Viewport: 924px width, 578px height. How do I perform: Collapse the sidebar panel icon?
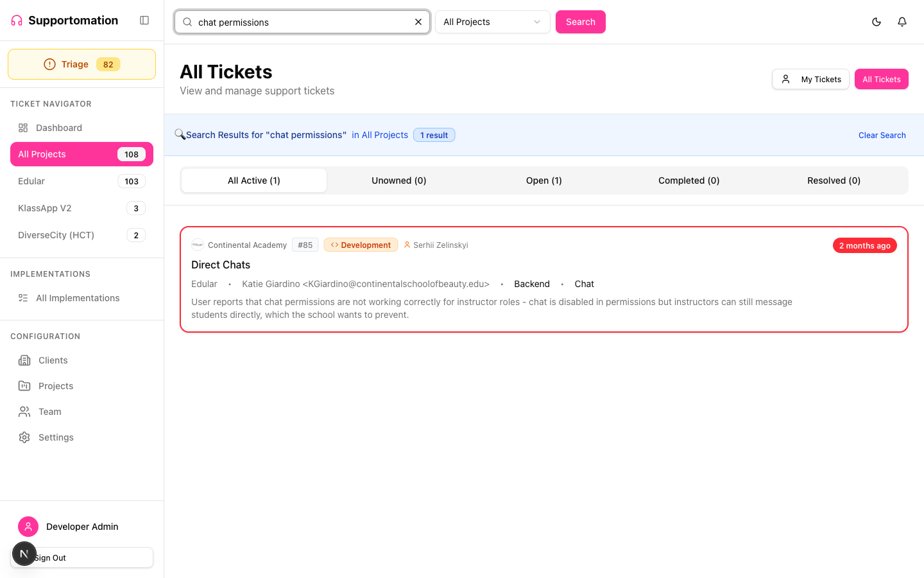coord(144,21)
